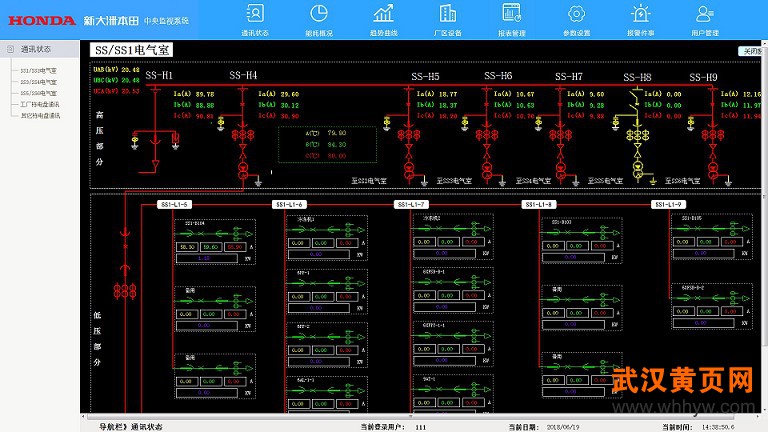The height and width of the screenshot is (432, 768).
Task: Click the red triple CT on low-voltage incomer
Action: [125, 291]
